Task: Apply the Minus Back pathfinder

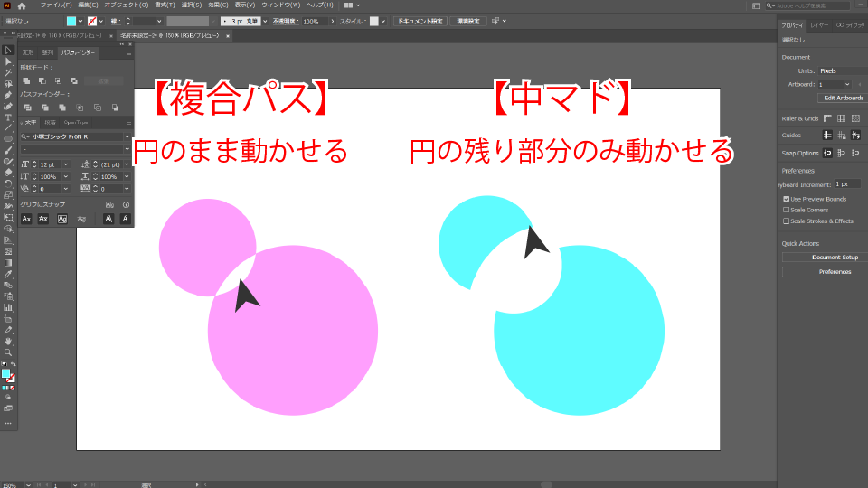Action: point(115,108)
